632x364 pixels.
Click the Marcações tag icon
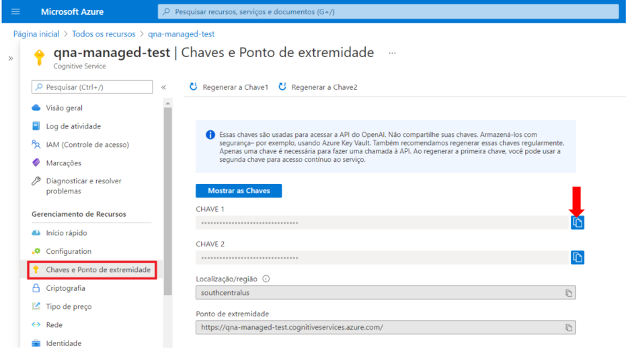(x=36, y=163)
